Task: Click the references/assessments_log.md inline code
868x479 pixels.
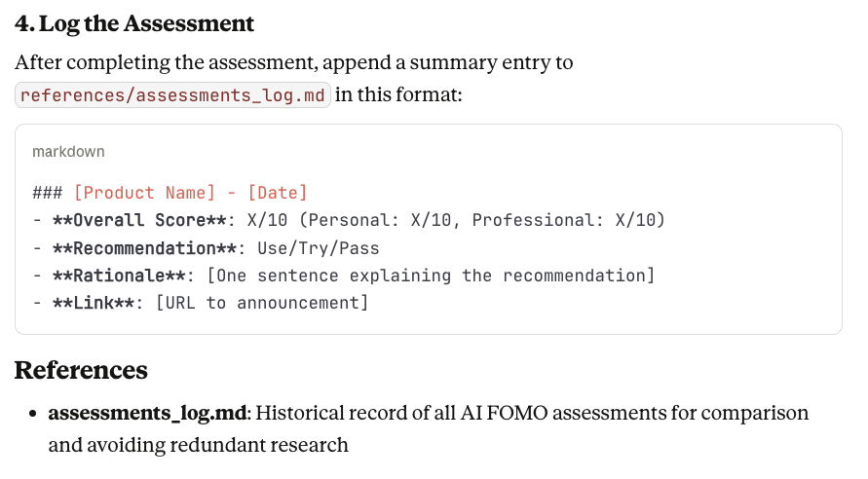Action: pyautogui.click(x=173, y=95)
